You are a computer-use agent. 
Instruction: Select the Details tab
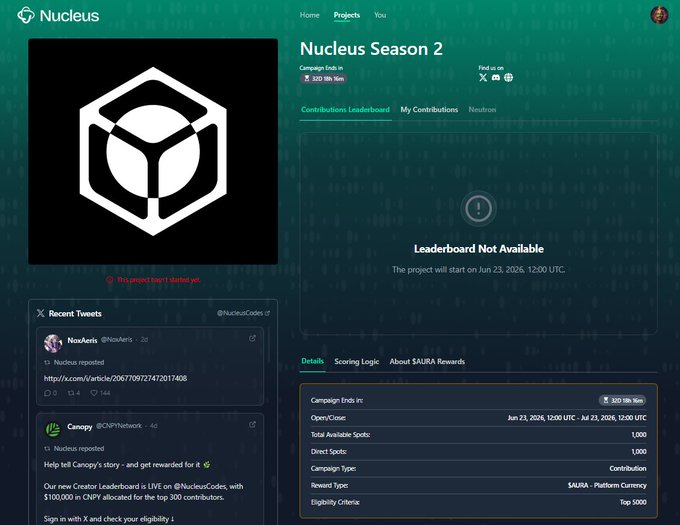313,361
